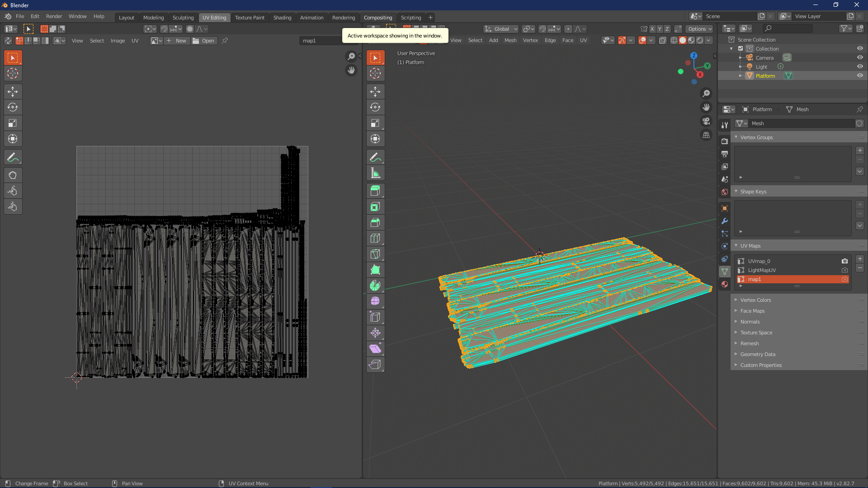
Task: Click New image button
Action: [x=177, y=41]
